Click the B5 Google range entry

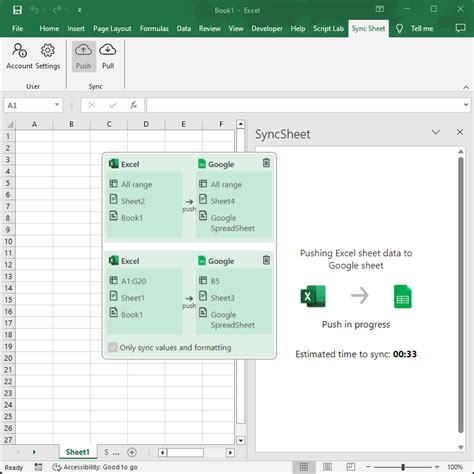point(215,281)
